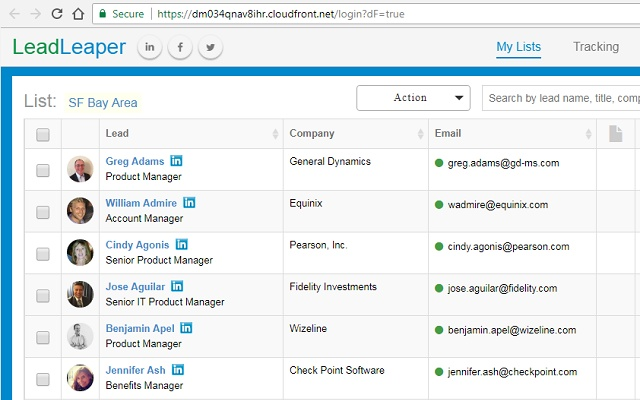640x400 pixels.
Task: Click William Admire's profile photo
Action: point(80,211)
